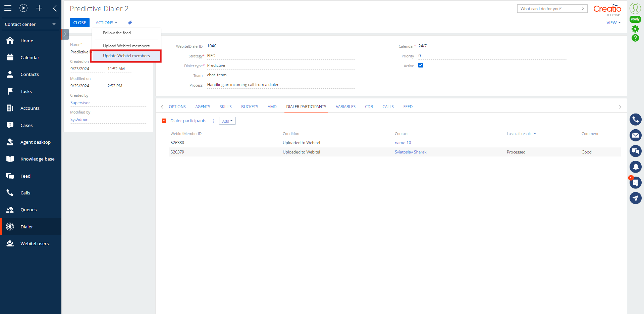The image size is (644, 314).
Task: Switch to the CALLS tab
Action: 388,107
